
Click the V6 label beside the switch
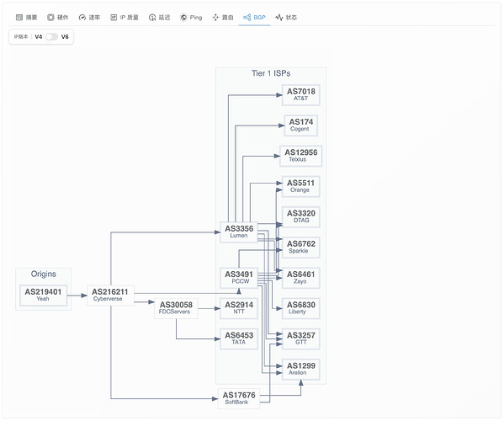point(65,37)
